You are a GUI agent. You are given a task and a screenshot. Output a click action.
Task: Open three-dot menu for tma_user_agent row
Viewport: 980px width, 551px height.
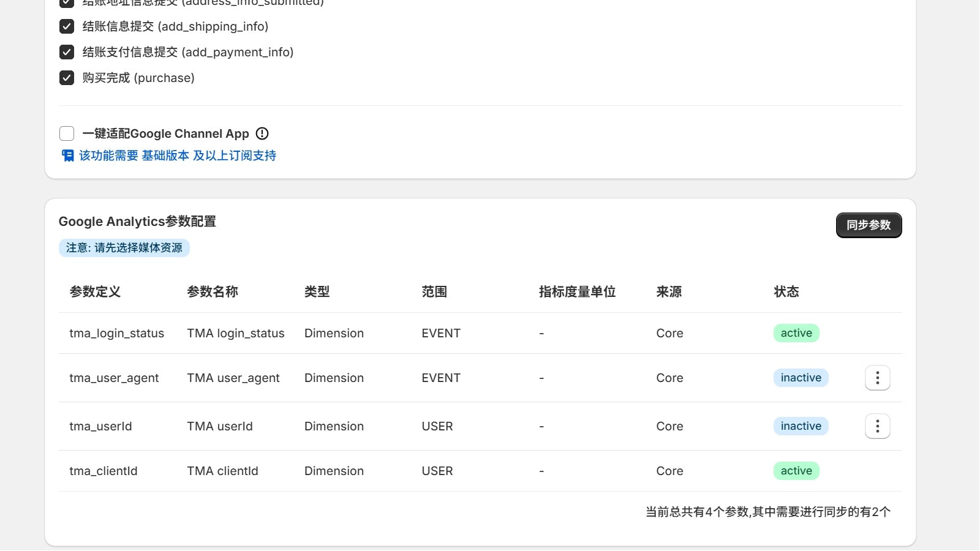[x=877, y=378]
